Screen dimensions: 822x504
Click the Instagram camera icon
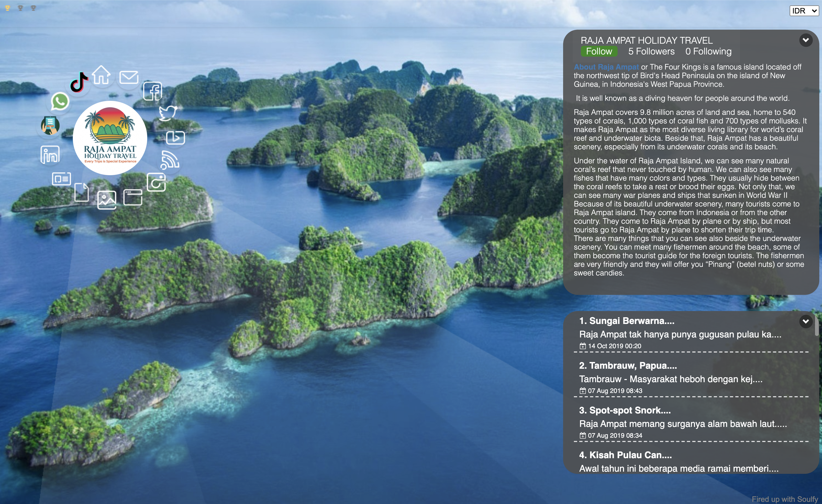pos(156,182)
